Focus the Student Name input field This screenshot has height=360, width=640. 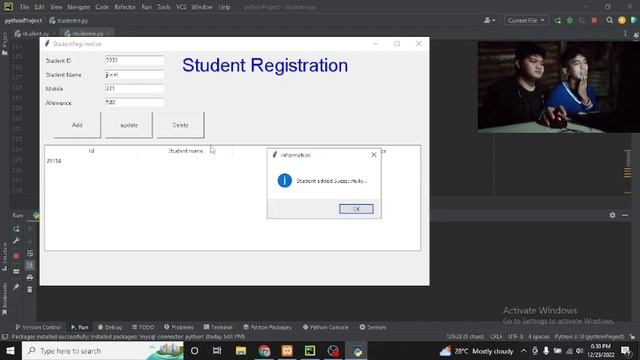coord(134,74)
